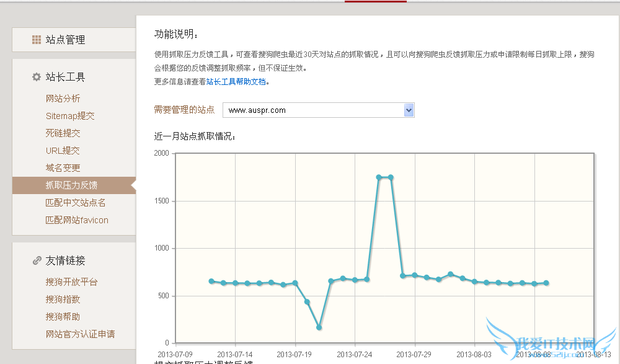Open the 搜狗指数 link
620x364 pixels.
(x=63, y=300)
